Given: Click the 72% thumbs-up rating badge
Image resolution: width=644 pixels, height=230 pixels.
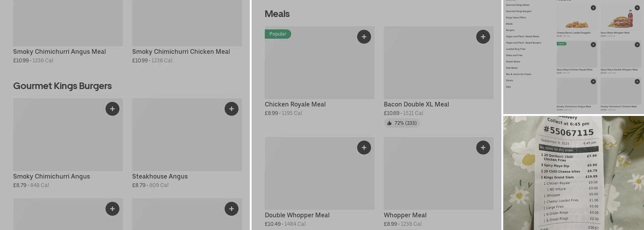Looking at the screenshot, I should [402, 123].
